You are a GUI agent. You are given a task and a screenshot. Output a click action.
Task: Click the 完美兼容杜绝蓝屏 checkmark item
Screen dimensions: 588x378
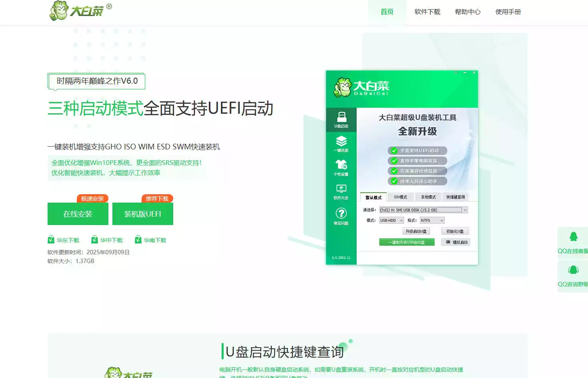417,171
